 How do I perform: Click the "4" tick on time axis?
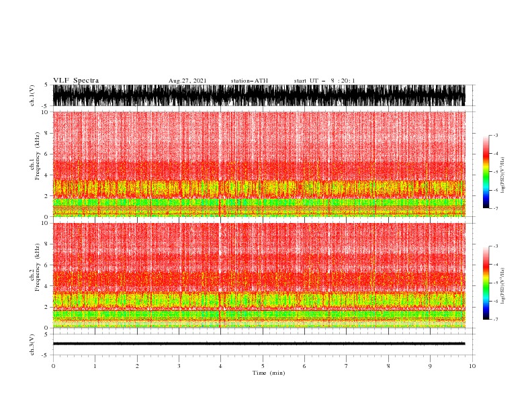220,366
